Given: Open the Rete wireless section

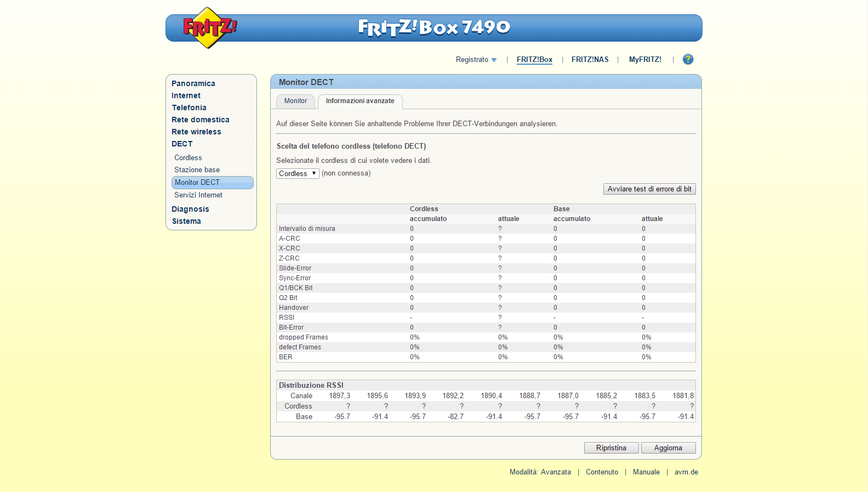Looking at the screenshot, I should pyautogui.click(x=196, y=132).
